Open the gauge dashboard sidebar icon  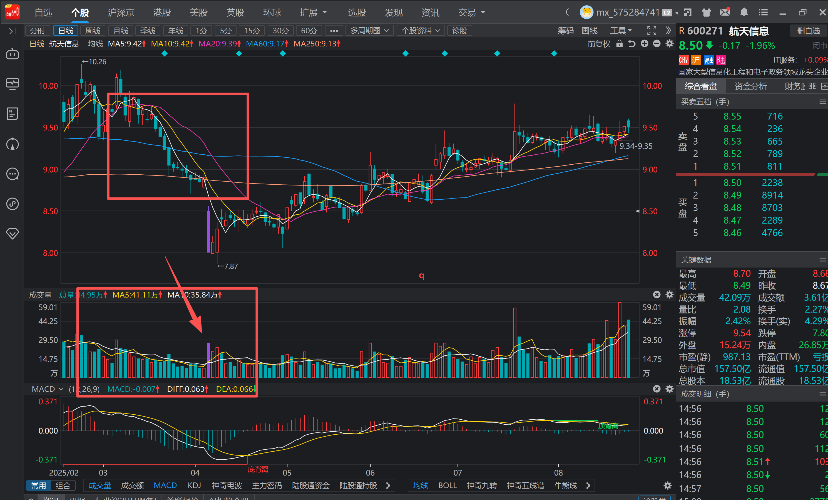pyautogui.click(x=12, y=144)
